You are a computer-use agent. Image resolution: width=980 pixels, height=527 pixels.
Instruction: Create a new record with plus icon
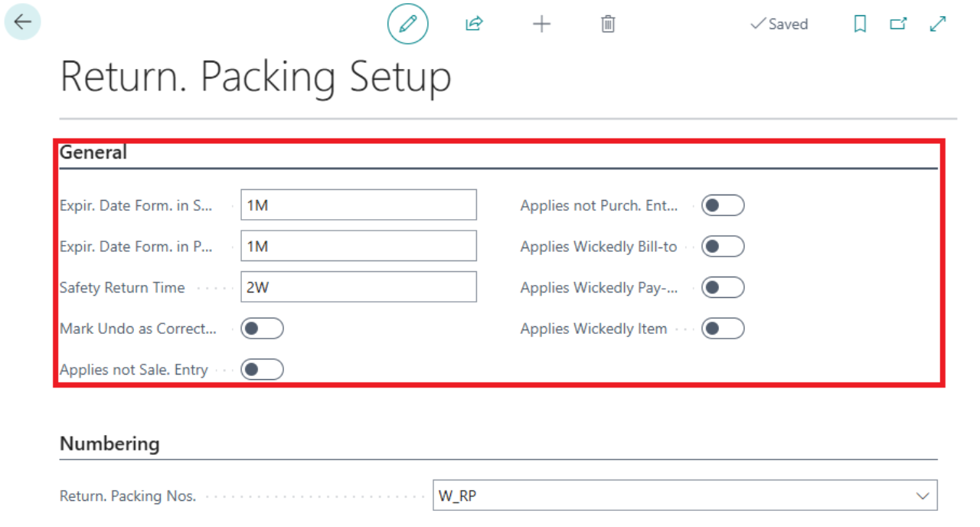pos(541,24)
